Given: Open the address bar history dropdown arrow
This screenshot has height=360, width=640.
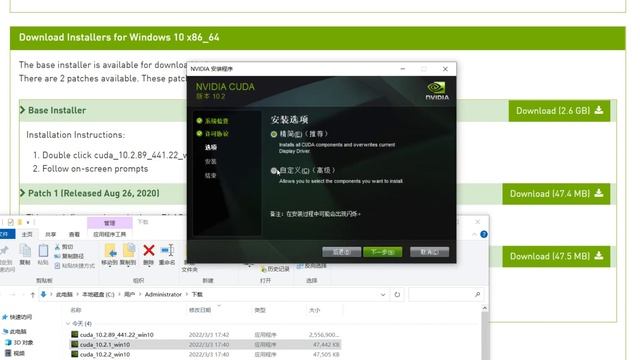Looking at the screenshot, I should click(x=383, y=294).
